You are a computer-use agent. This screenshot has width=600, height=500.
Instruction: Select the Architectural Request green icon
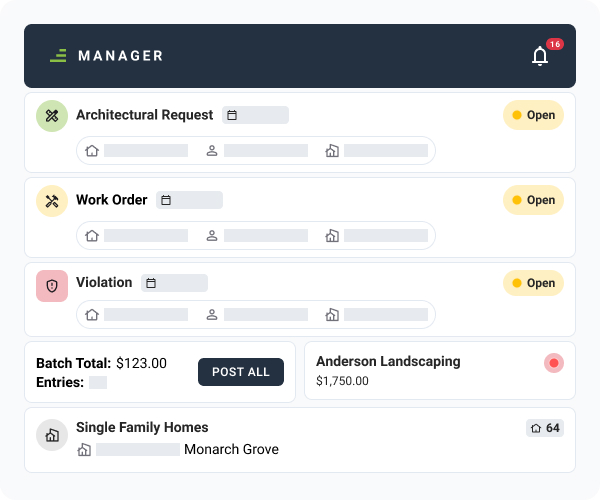point(52,116)
